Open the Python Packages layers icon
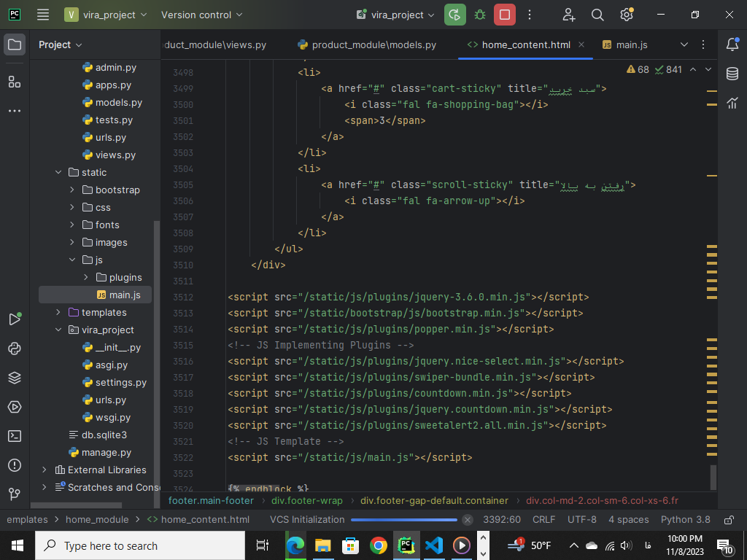This screenshot has width=747, height=560. coord(15,378)
